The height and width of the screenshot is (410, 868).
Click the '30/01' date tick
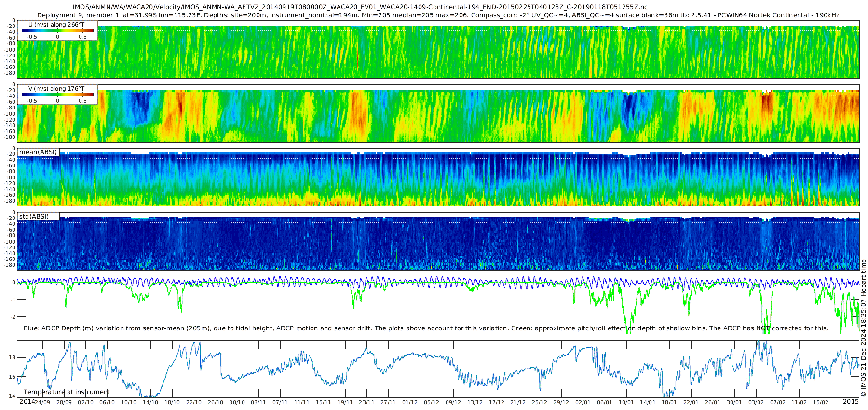(734, 402)
